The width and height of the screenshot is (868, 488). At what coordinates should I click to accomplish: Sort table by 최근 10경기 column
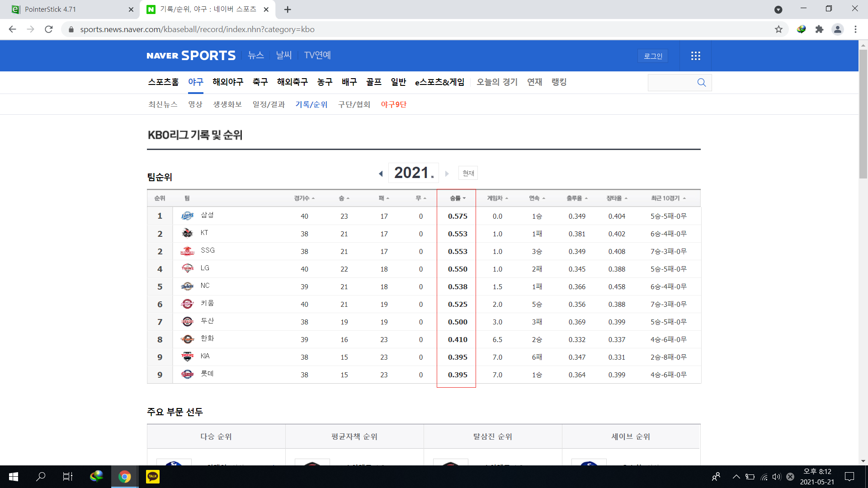tap(668, 198)
